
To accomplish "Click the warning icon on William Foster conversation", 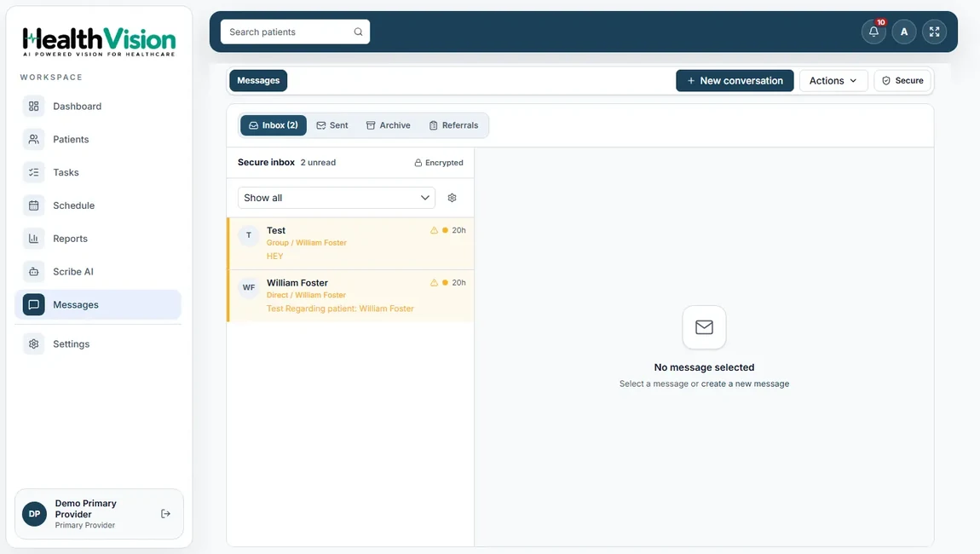I will pyautogui.click(x=434, y=283).
